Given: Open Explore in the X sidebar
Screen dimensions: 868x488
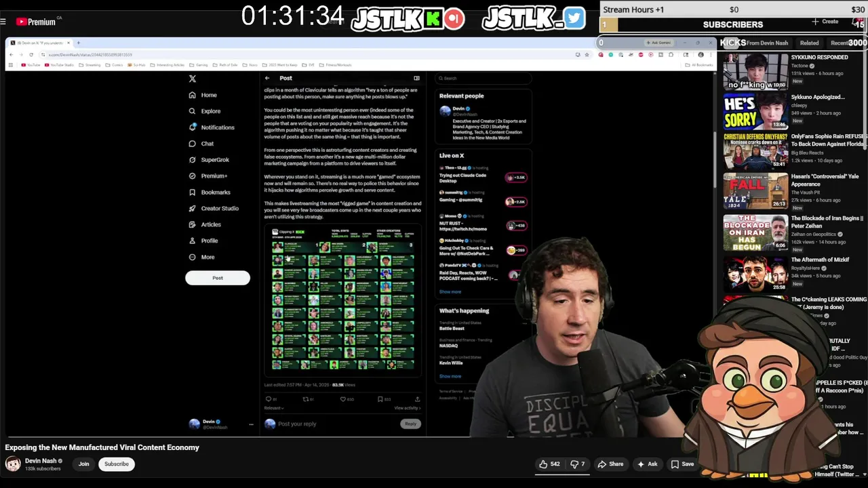Looking at the screenshot, I should tap(204, 111).
